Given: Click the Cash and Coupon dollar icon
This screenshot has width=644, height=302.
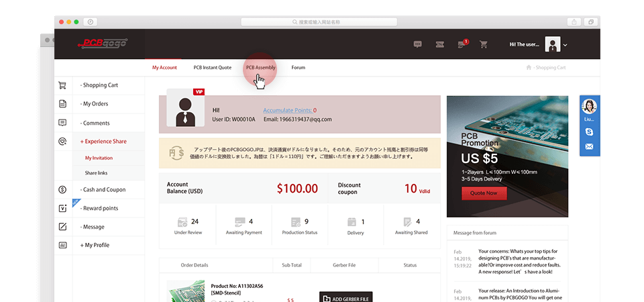Looking at the screenshot, I should click(62, 190).
